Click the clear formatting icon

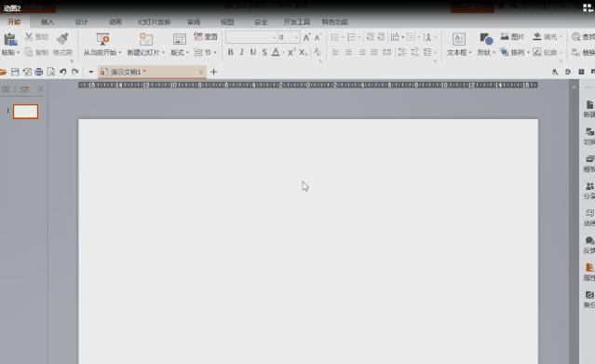pyautogui.click(x=318, y=52)
